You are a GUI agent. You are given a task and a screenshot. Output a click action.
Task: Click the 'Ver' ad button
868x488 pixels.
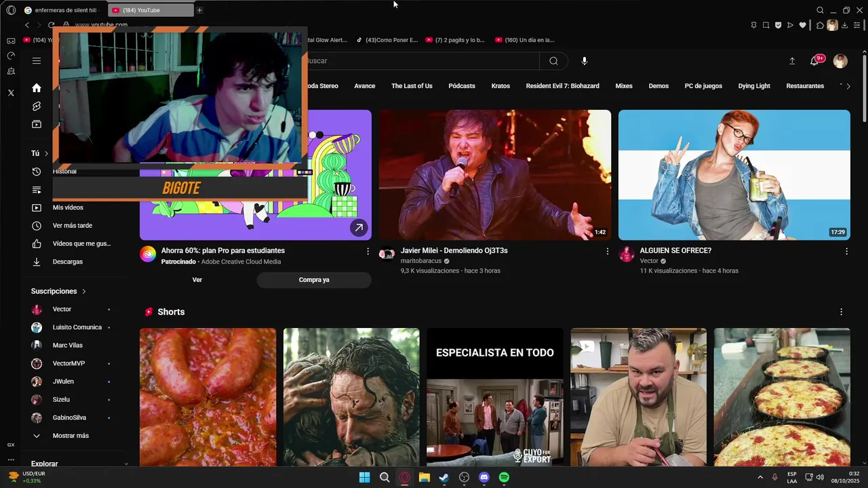197,280
